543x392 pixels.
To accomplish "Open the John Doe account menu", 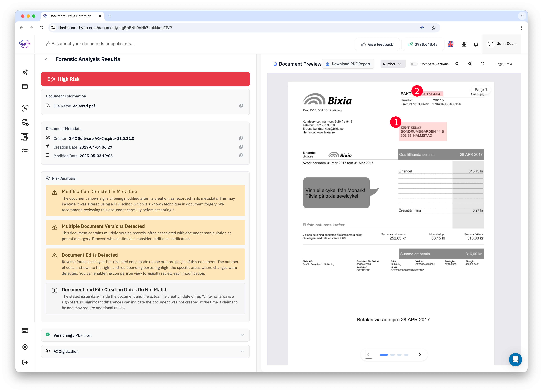I will coord(502,44).
